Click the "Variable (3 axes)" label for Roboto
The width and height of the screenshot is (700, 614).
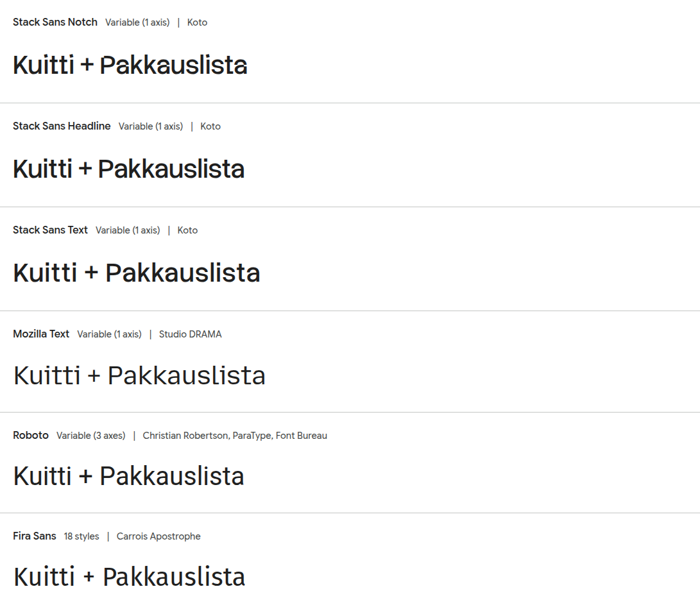pos(91,436)
